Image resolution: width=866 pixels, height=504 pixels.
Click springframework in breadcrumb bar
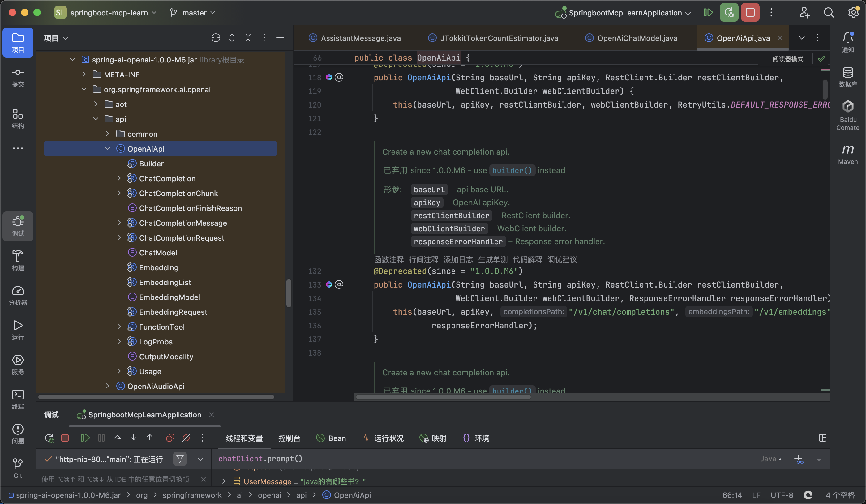point(192,495)
